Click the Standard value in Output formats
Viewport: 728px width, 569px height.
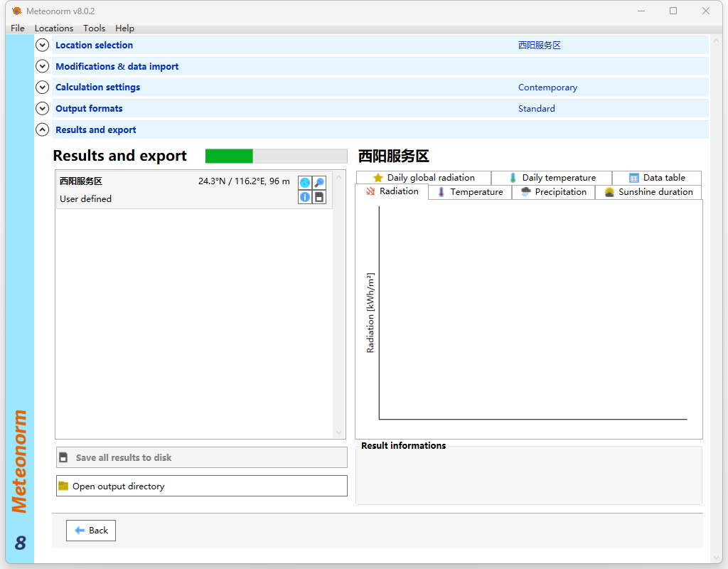[x=537, y=108]
